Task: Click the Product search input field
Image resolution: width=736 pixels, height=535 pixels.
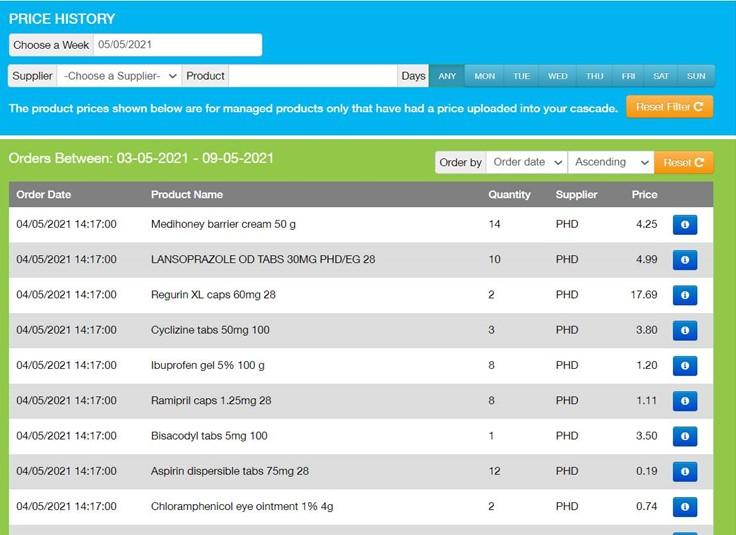Action: pyautogui.click(x=313, y=76)
